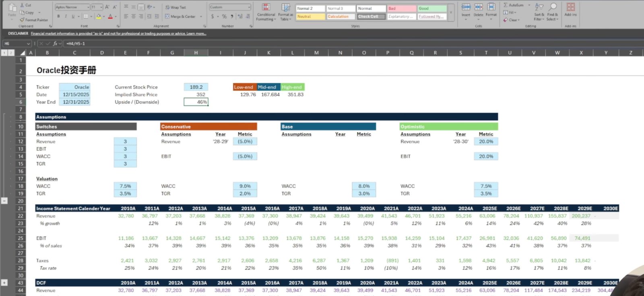Click inside the formula bar
The width and height of the screenshot is (644, 296).
click(x=354, y=43)
